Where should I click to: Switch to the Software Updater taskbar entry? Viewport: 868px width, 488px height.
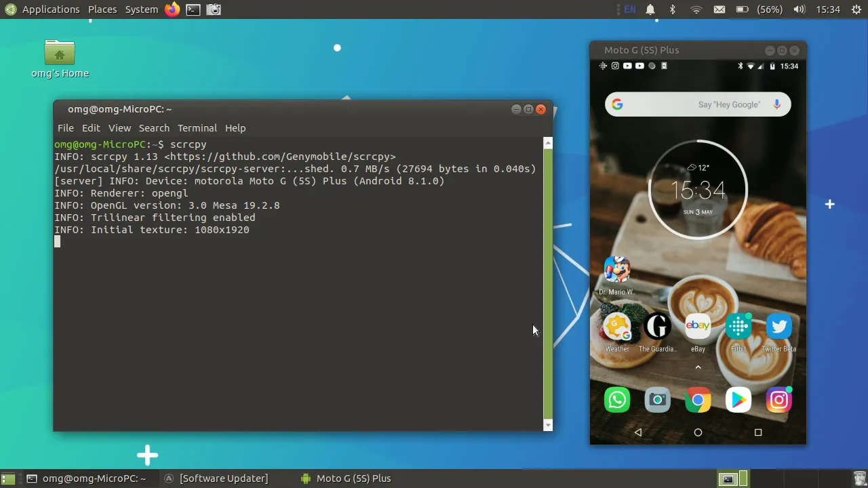pyautogui.click(x=224, y=478)
